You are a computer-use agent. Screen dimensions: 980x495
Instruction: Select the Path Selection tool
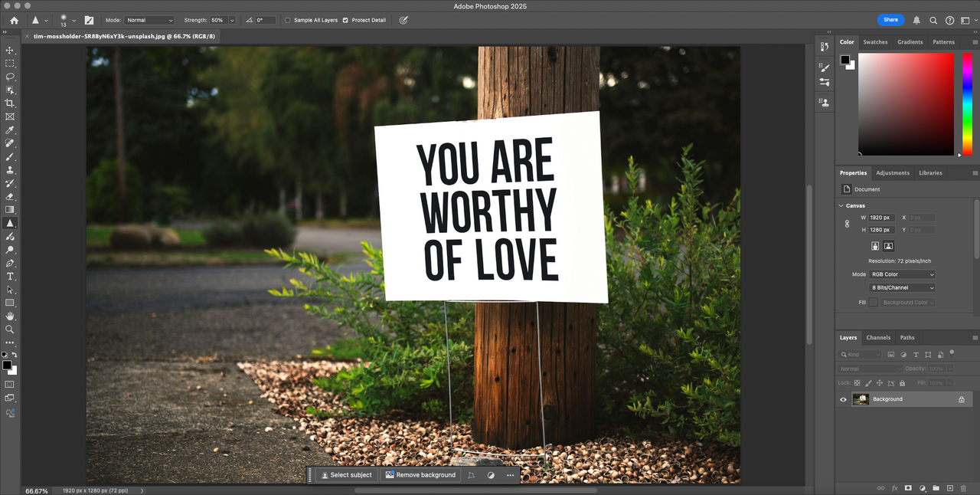(x=10, y=290)
